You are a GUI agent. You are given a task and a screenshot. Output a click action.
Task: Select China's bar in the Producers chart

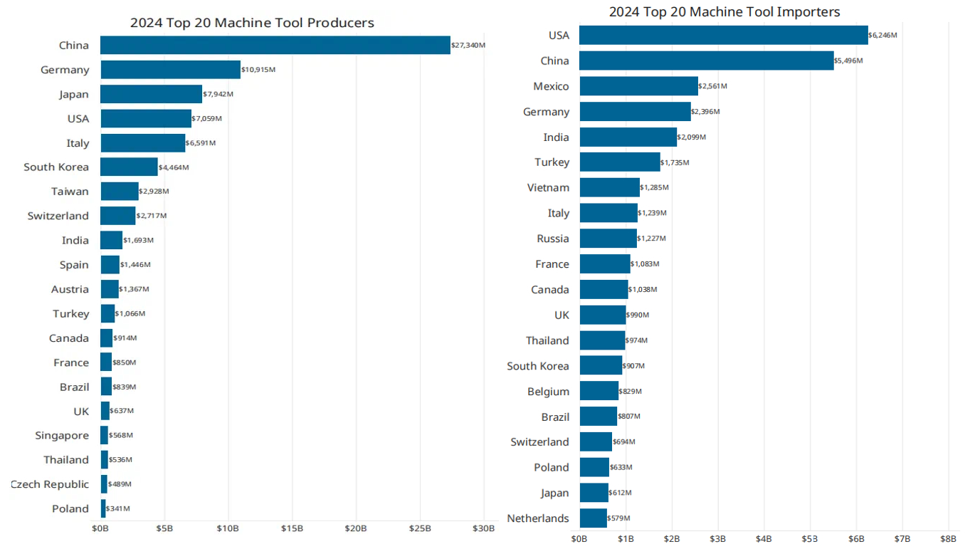point(275,45)
